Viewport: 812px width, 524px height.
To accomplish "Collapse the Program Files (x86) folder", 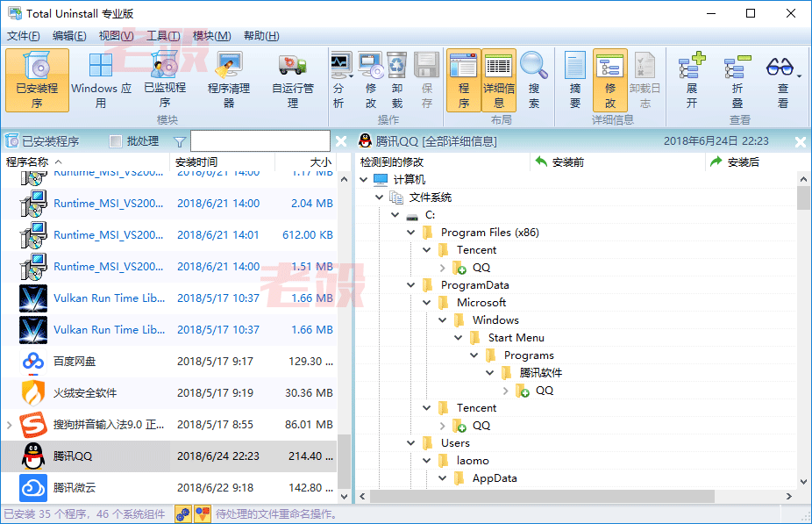I will 410,233.
